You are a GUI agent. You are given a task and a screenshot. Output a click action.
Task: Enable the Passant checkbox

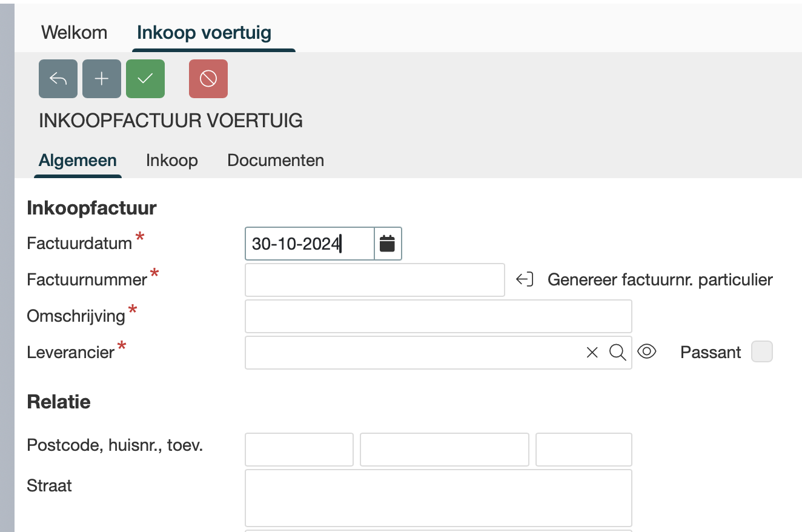point(761,352)
